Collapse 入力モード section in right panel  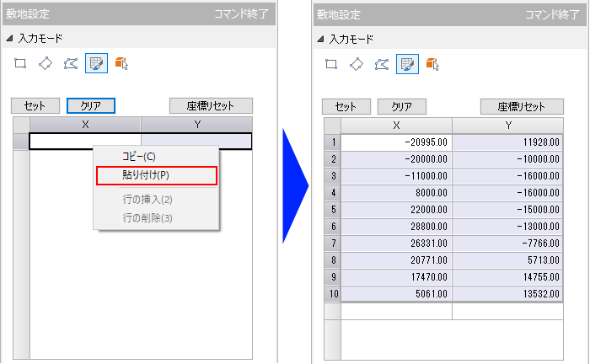click(320, 39)
